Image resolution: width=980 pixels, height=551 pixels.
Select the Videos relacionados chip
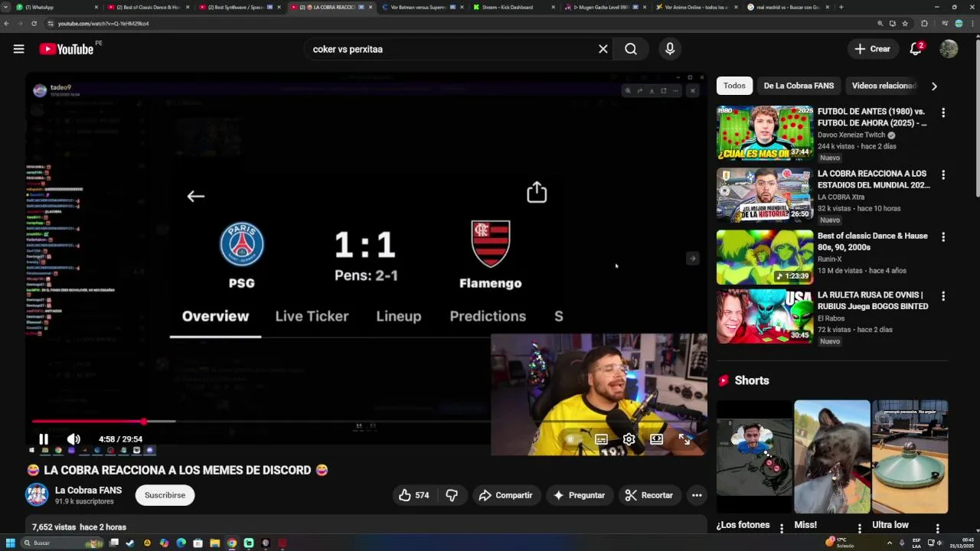pos(884,86)
